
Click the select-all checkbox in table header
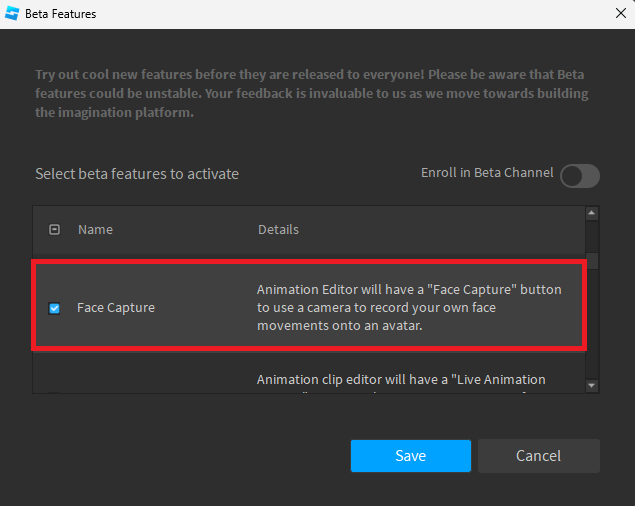(55, 229)
